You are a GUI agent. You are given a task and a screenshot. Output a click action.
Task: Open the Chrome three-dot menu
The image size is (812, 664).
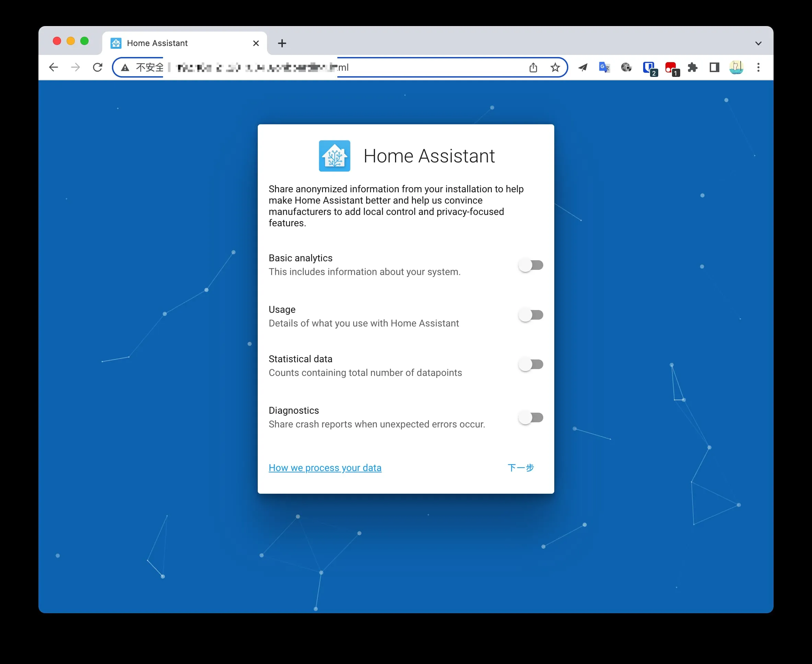click(758, 68)
